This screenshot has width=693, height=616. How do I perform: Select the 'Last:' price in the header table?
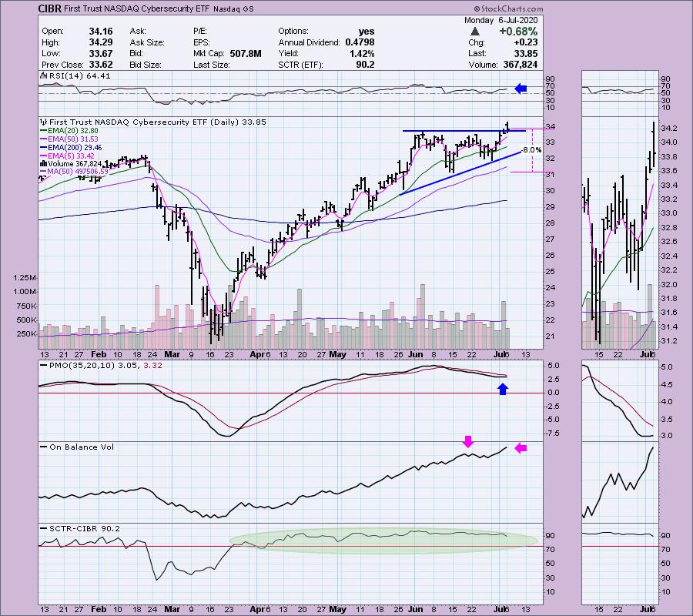coord(525,53)
